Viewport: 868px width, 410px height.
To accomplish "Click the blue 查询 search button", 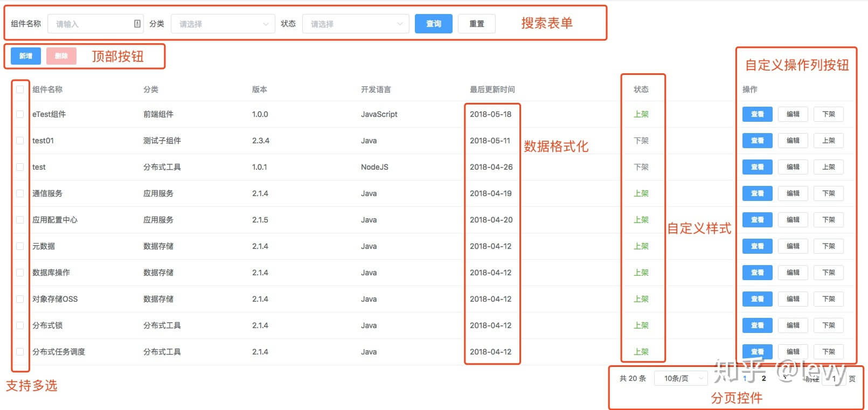I will 434,24.
